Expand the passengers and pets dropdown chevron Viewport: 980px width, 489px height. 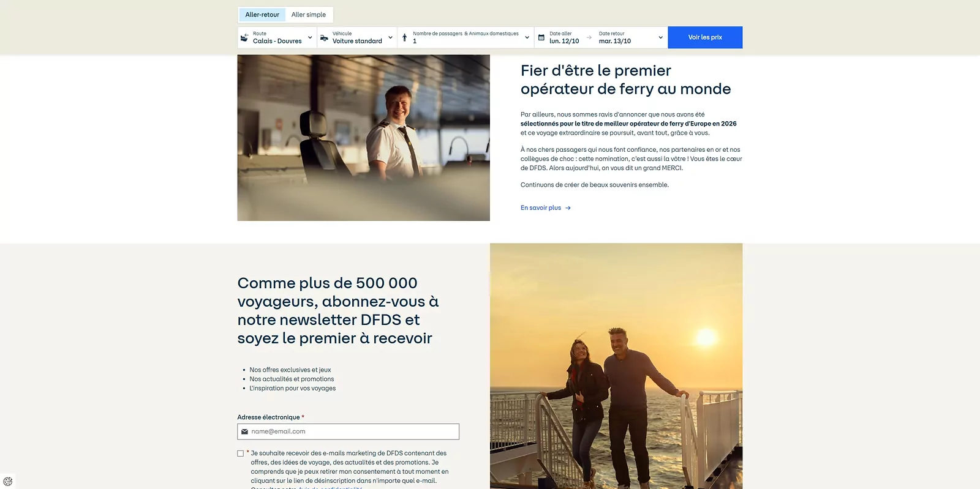pos(527,38)
